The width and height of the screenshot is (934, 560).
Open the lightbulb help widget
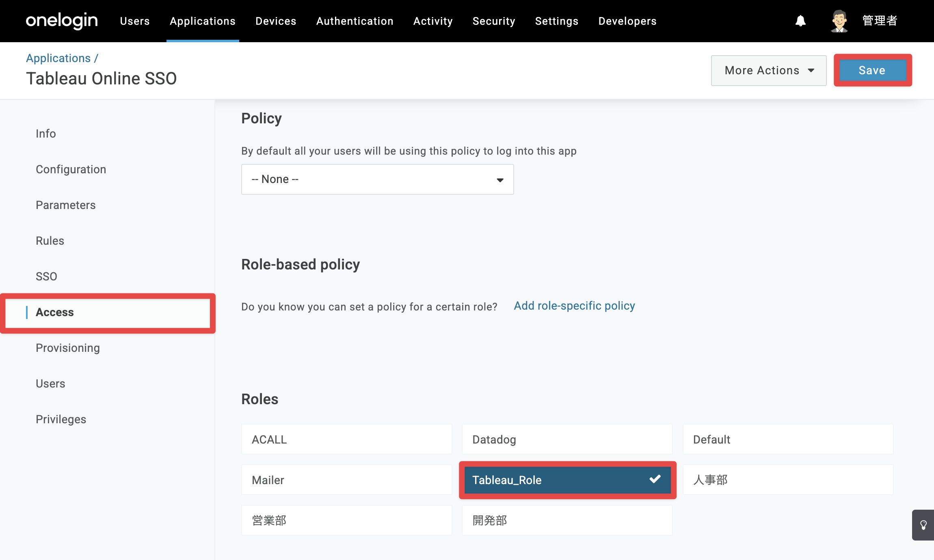[x=923, y=525]
